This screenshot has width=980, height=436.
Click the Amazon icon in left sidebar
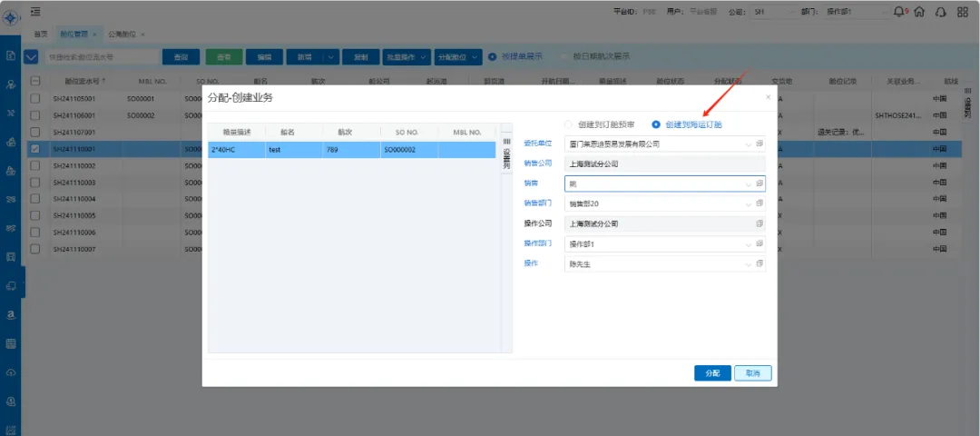tap(11, 314)
